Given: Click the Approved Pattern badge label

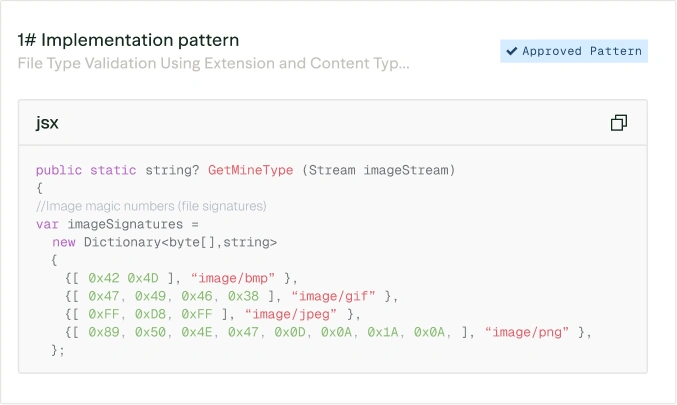Looking at the screenshot, I should pyautogui.click(x=581, y=51).
